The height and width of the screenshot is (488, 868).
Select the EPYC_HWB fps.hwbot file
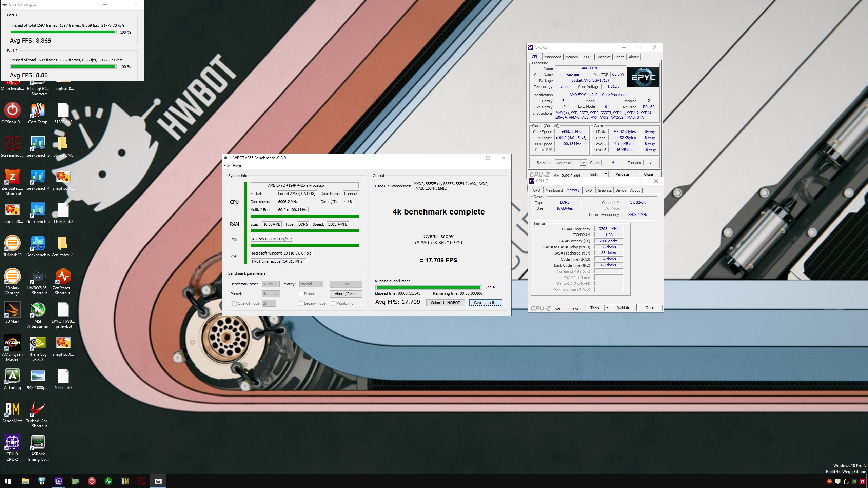(x=63, y=315)
